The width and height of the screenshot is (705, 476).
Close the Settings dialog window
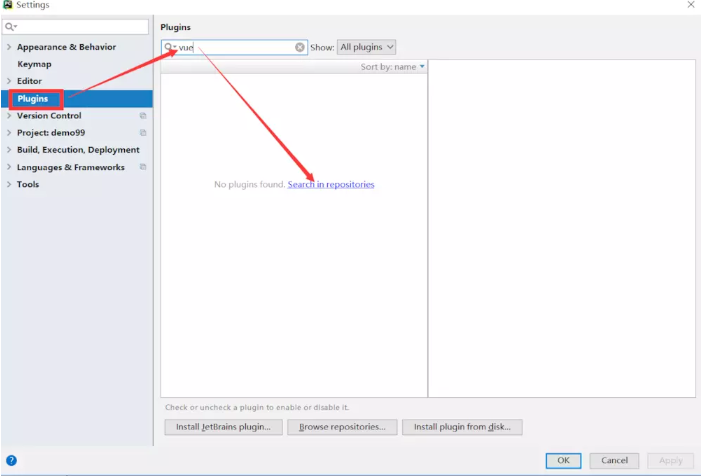[691, 4]
